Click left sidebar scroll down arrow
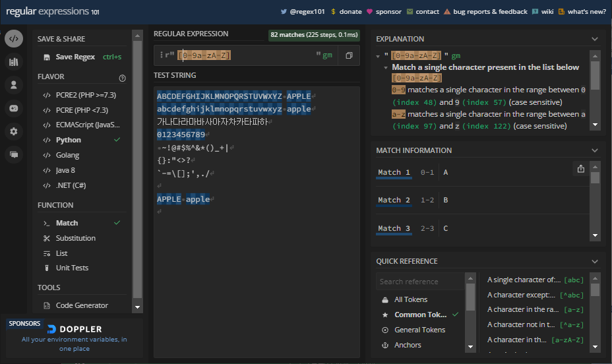The image size is (612, 364). click(137, 307)
